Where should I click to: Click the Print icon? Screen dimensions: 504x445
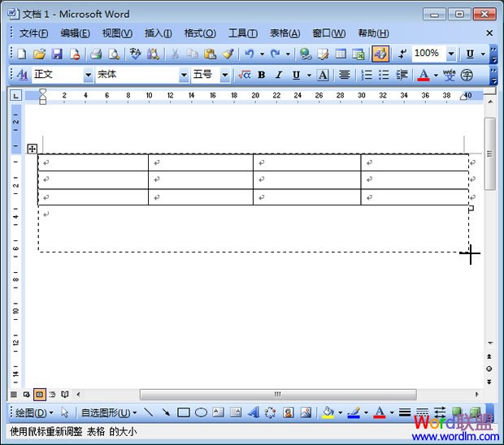(96, 54)
